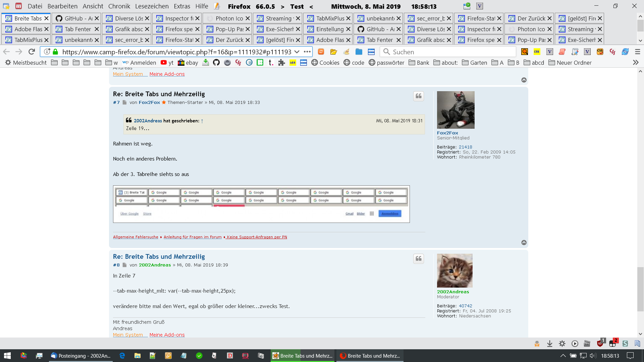Screen dimensions: 644x362
Task: Close the Photon Ico tab in first row
Action: coord(248,18)
